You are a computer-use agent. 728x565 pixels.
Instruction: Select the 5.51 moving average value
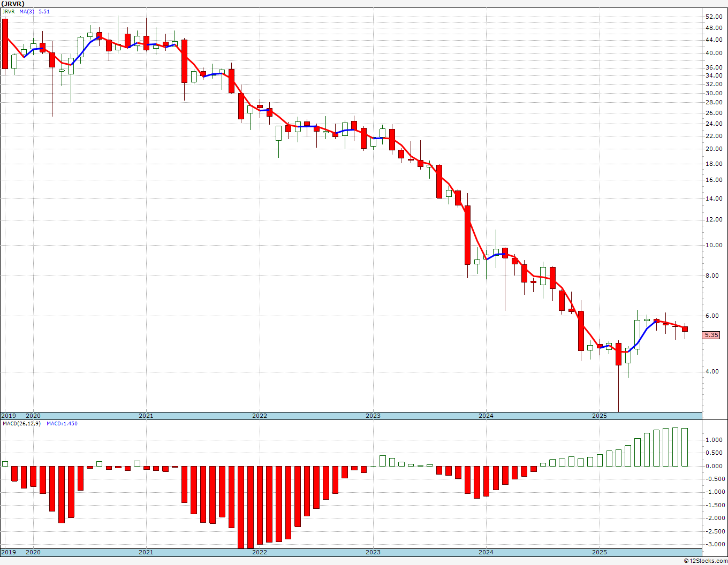(44, 11)
